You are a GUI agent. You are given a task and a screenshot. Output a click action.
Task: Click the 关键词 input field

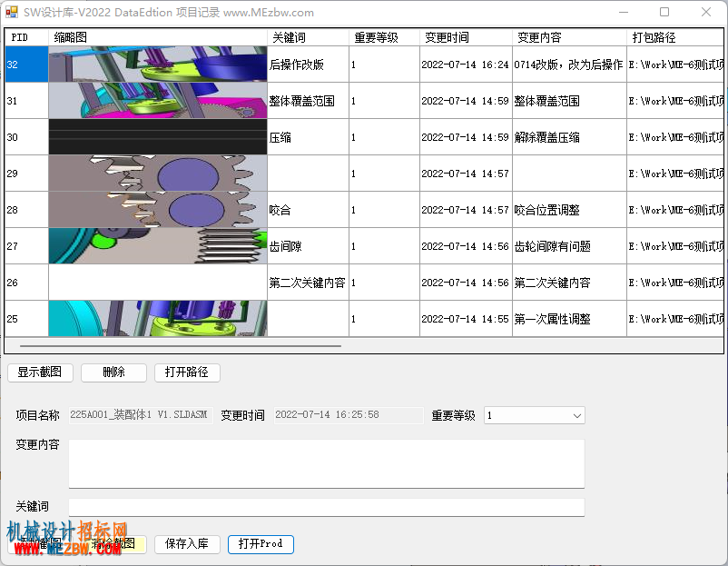coord(327,508)
